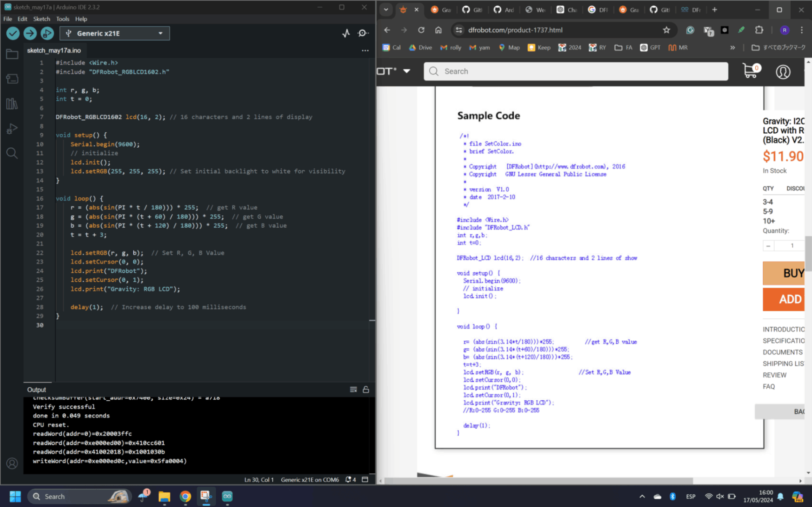Open the GPT bookmark
The image size is (812, 507).
coord(650,48)
